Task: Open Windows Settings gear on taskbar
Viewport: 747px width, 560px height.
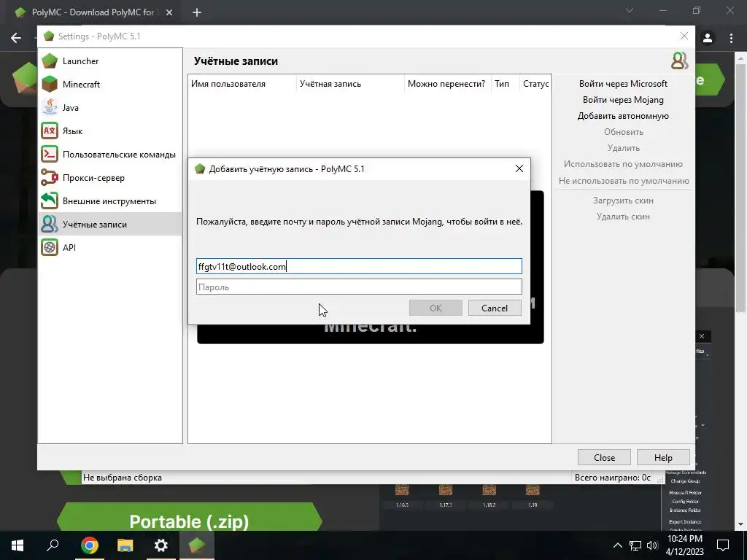Action: [161, 545]
